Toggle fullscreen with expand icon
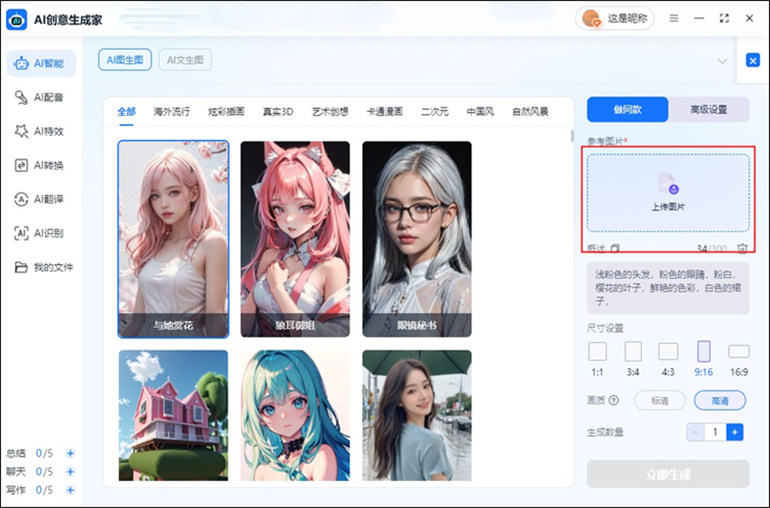 click(x=724, y=18)
